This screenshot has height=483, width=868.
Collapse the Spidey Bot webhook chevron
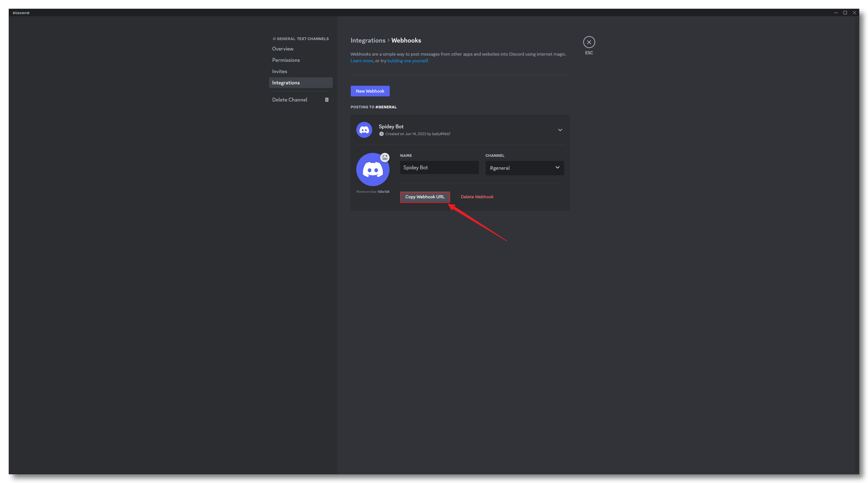pyautogui.click(x=560, y=130)
